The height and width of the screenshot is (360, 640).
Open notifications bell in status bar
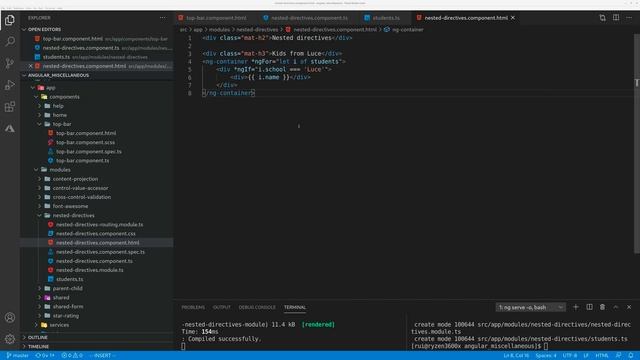[x=631, y=356]
